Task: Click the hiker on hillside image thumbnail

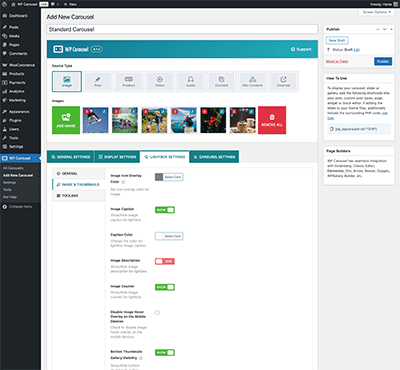Action: coord(154,120)
